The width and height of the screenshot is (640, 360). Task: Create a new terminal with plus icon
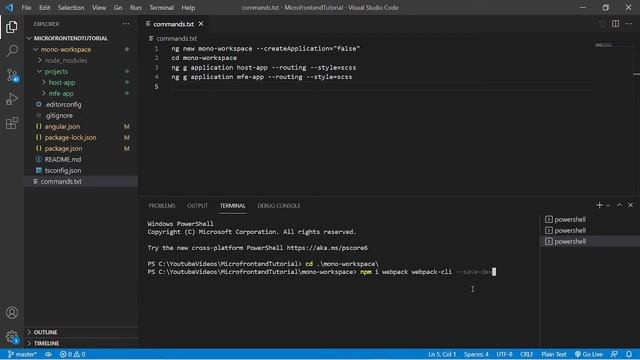(599, 205)
